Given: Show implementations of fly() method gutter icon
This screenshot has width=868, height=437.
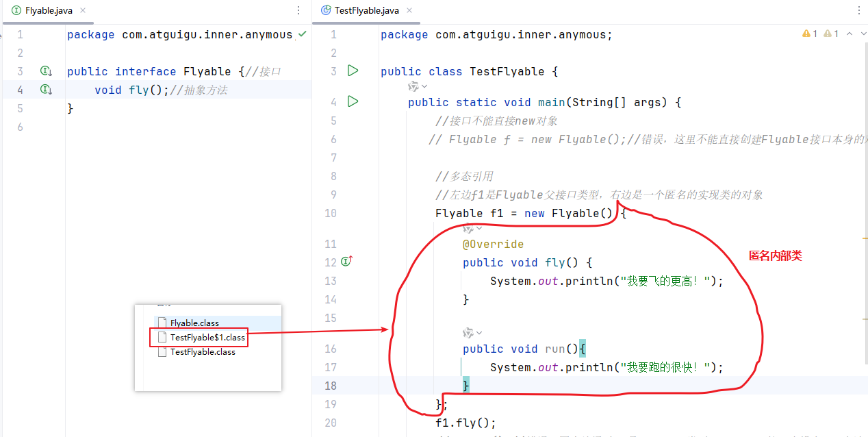Looking at the screenshot, I should [46, 89].
